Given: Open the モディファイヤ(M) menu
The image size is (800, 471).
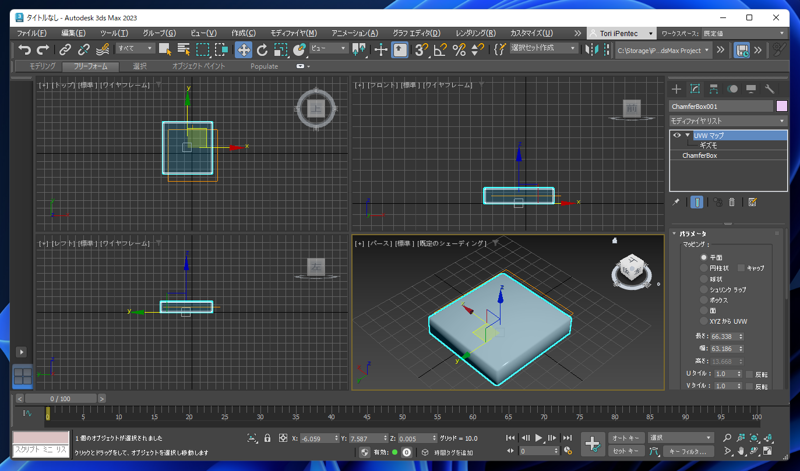Looking at the screenshot, I should [x=293, y=33].
